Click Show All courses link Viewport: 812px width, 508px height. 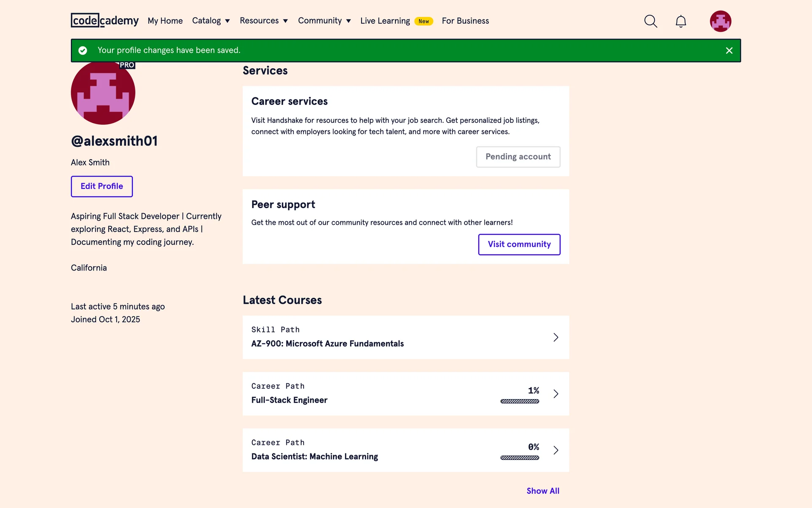pyautogui.click(x=543, y=491)
